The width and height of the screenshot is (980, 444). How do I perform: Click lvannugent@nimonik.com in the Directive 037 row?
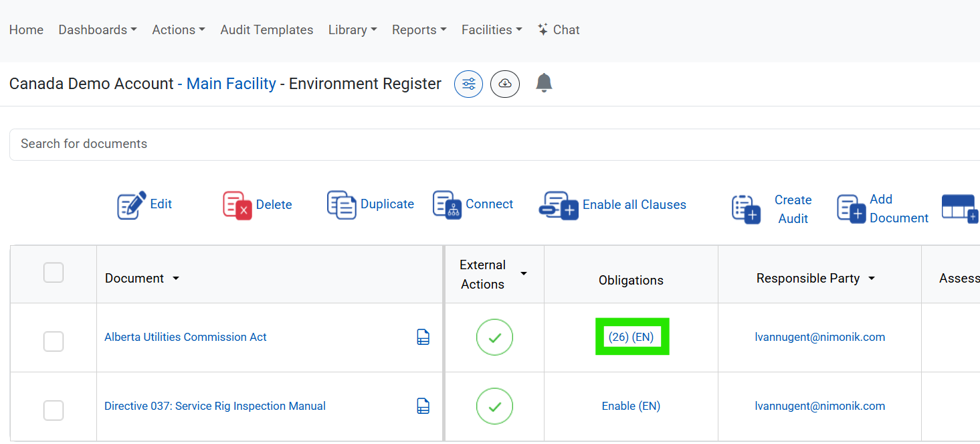[819, 406]
